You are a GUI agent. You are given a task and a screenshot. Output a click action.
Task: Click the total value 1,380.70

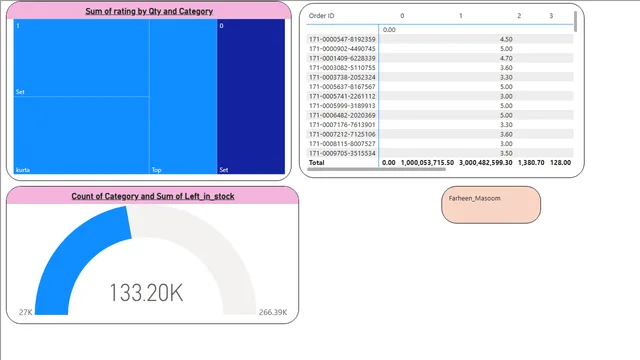[531, 162]
